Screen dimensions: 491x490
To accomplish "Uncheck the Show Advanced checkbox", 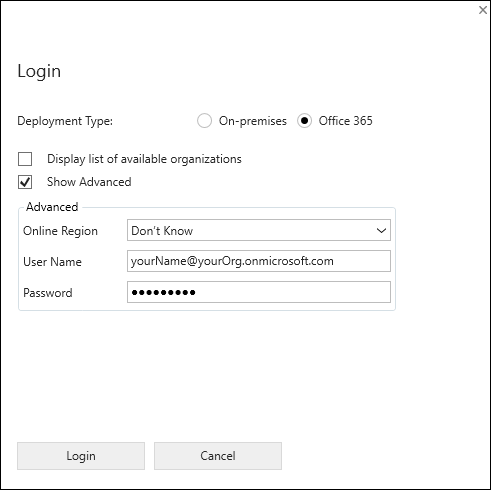I will pos(25,182).
